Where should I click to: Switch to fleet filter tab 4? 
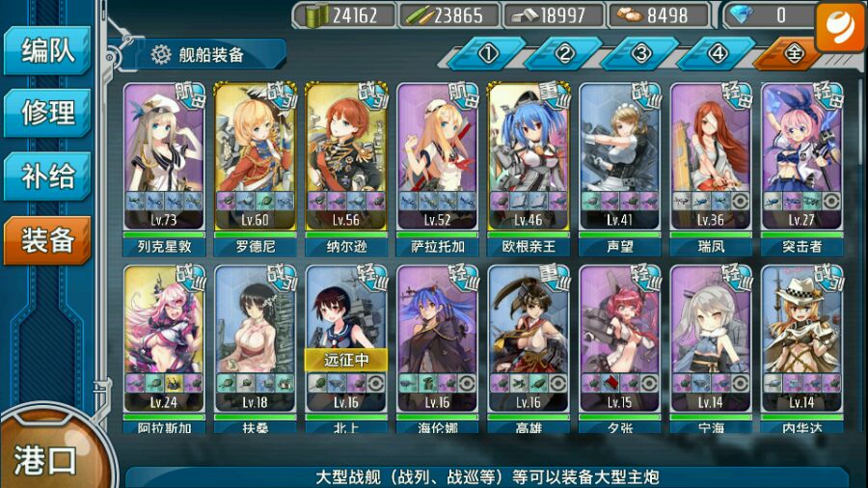pyautogui.click(x=718, y=54)
